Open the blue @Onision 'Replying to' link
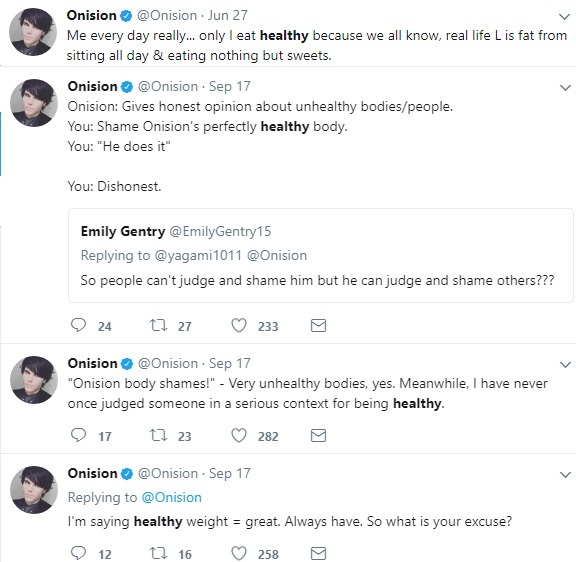The height and width of the screenshot is (562, 576). [172, 497]
